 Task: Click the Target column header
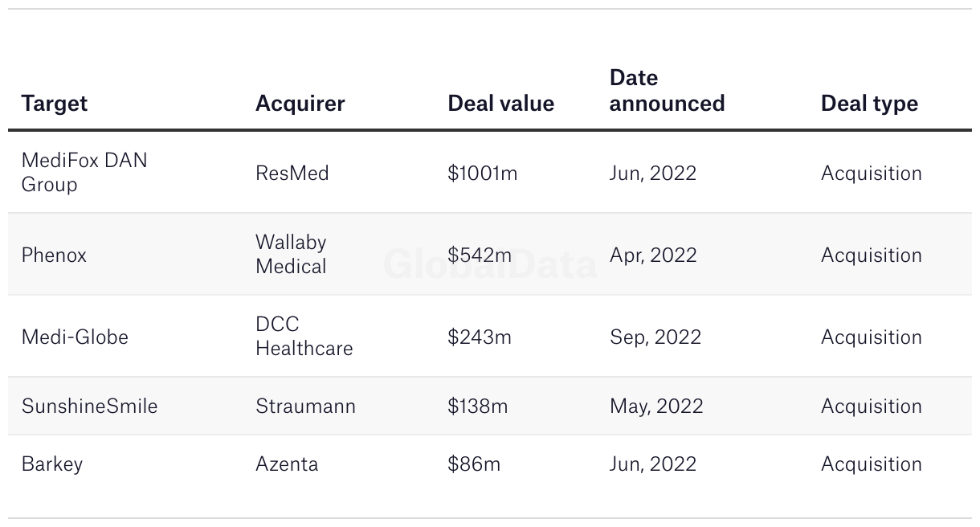55,104
